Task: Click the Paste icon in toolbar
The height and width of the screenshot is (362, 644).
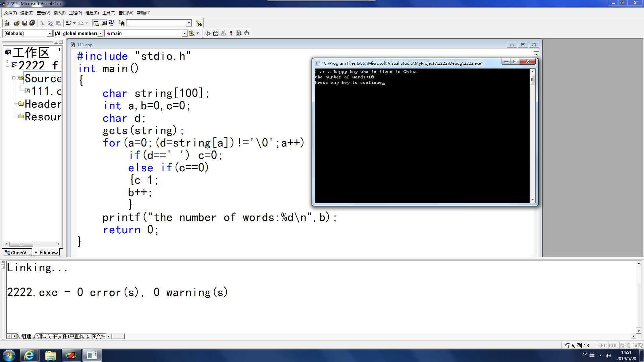Action: [58, 23]
